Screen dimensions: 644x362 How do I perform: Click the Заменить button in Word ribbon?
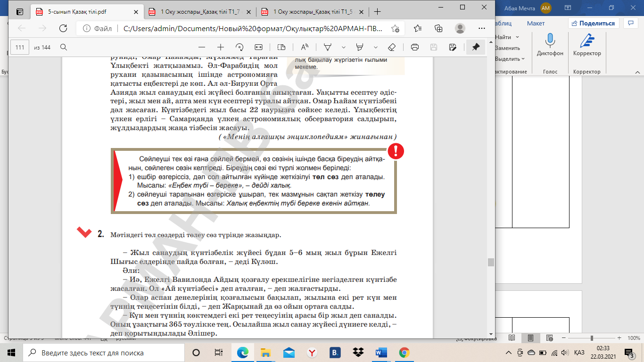(507, 48)
